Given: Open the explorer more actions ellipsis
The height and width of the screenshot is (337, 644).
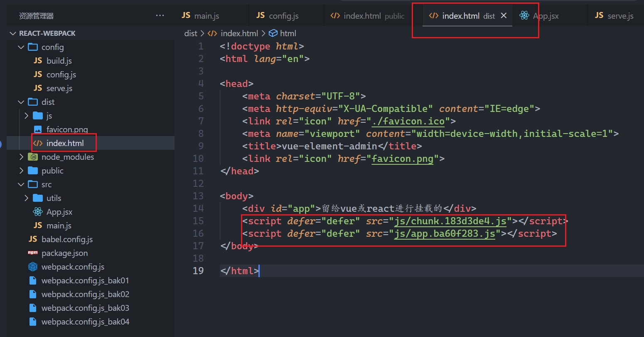Looking at the screenshot, I should pos(160,16).
